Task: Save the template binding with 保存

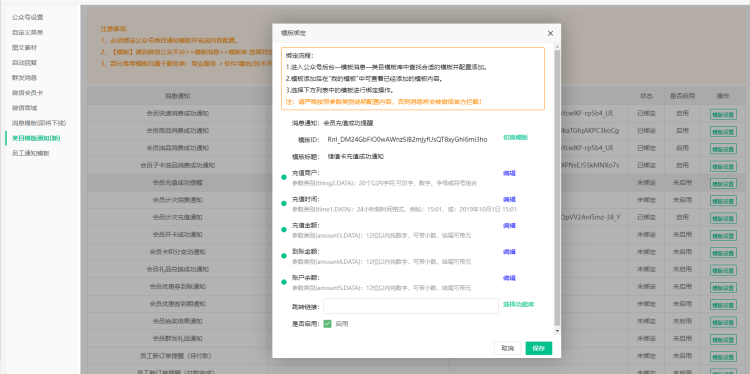Action: click(539, 348)
